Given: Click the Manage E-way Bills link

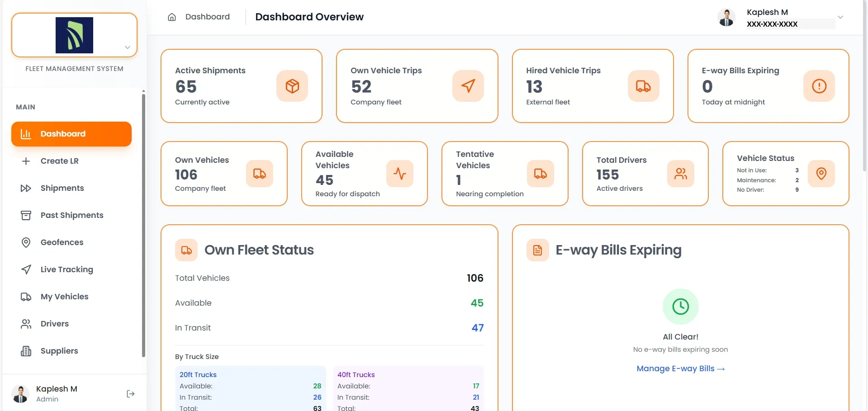Looking at the screenshot, I should 680,368.
